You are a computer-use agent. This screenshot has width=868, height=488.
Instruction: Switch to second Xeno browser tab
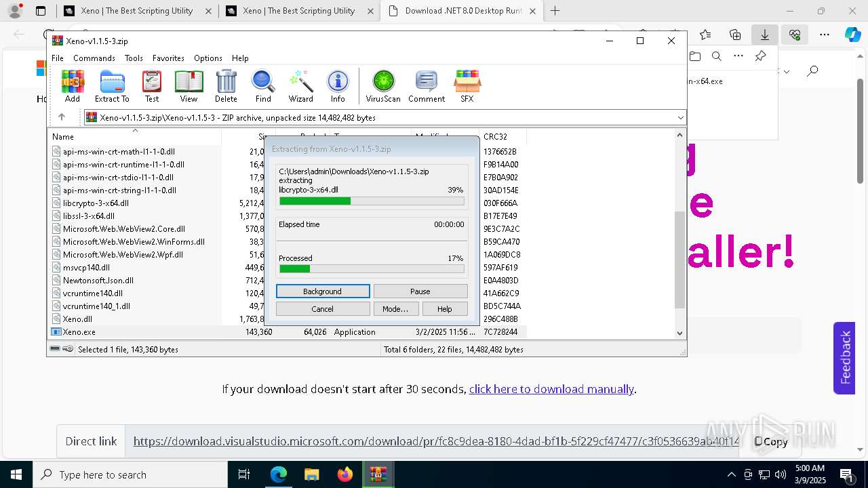point(299,11)
